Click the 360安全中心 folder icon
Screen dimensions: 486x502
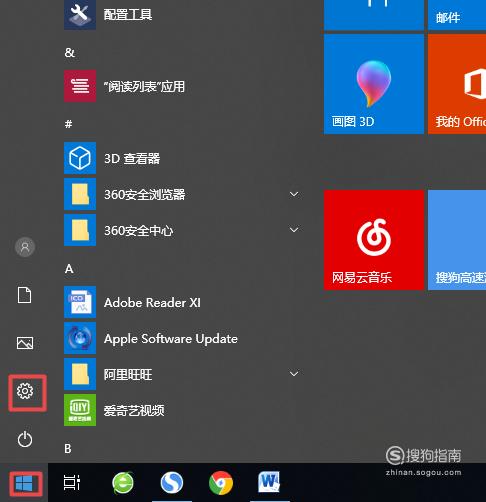80,230
